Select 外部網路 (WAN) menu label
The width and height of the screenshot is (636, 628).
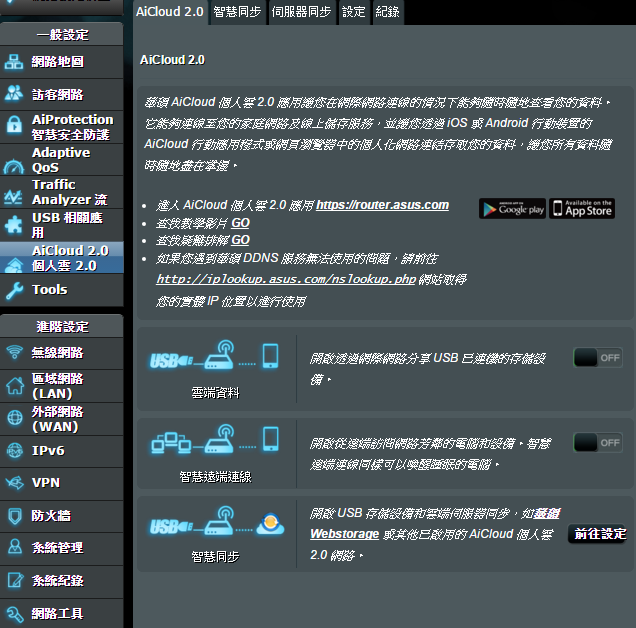pos(58,419)
